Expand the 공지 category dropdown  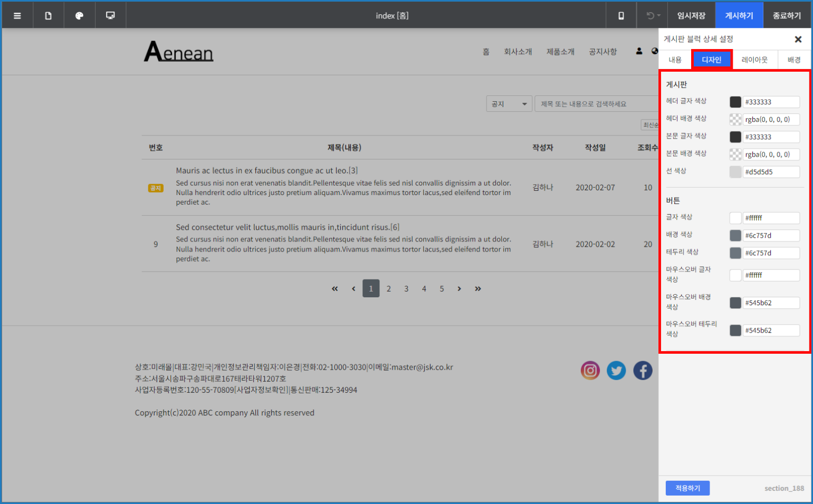(x=509, y=104)
